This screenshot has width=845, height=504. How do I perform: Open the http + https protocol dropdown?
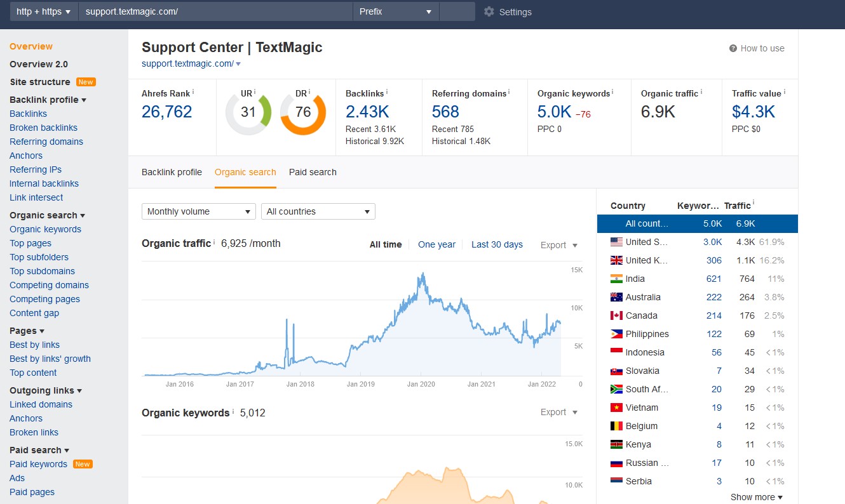44,11
